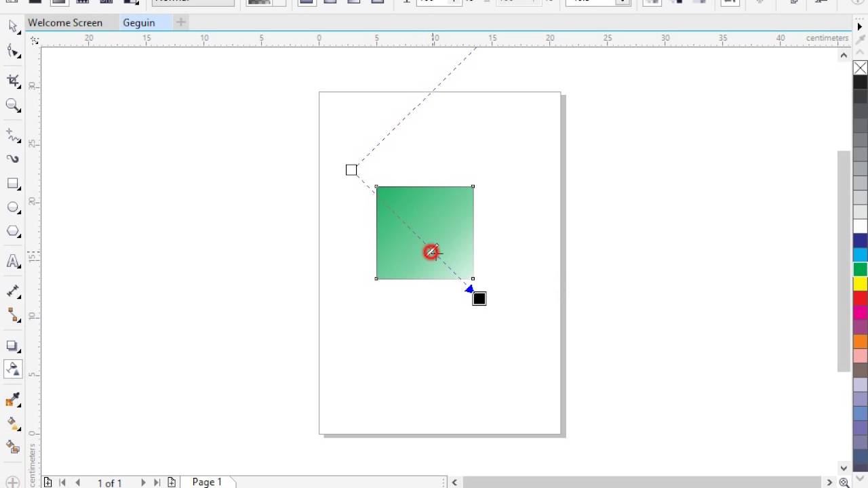Pick the black palette swatch

[x=861, y=82]
